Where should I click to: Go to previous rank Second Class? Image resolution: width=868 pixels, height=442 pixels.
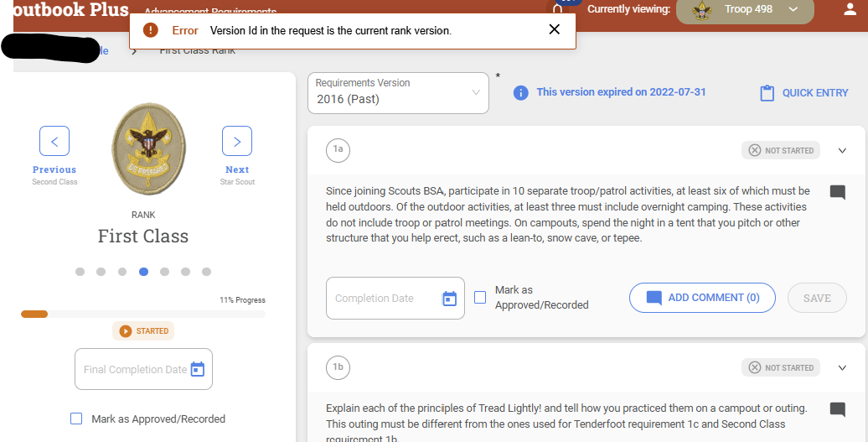coord(54,141)
